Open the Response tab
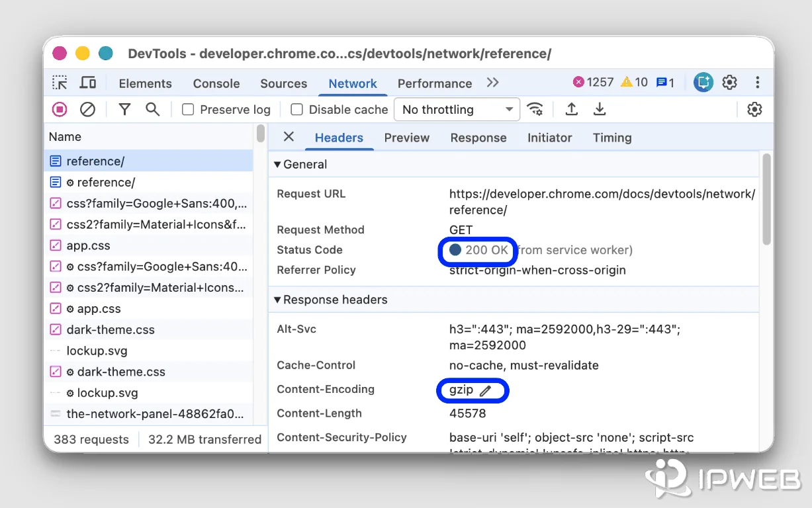This screenshot has height=508, width=812. pyautogui.click(x=478, y=138)
